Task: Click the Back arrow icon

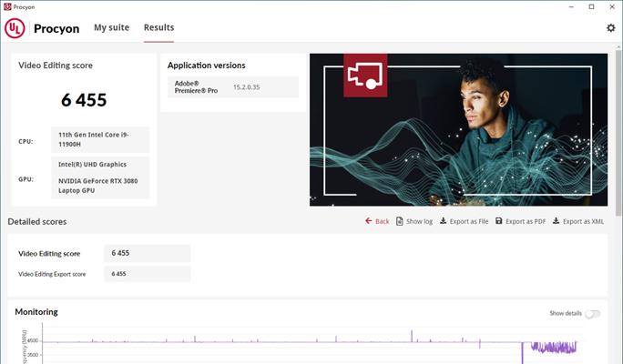Action: 368,221
